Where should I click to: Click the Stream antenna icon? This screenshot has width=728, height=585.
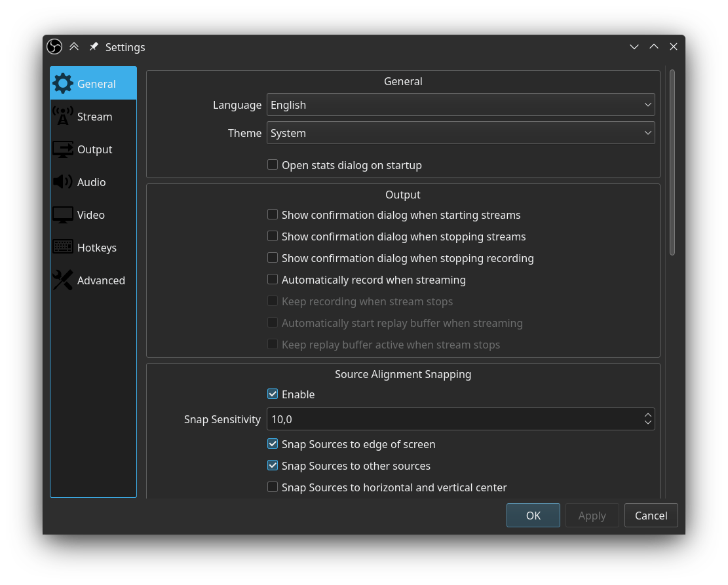(x=63, y=116)
